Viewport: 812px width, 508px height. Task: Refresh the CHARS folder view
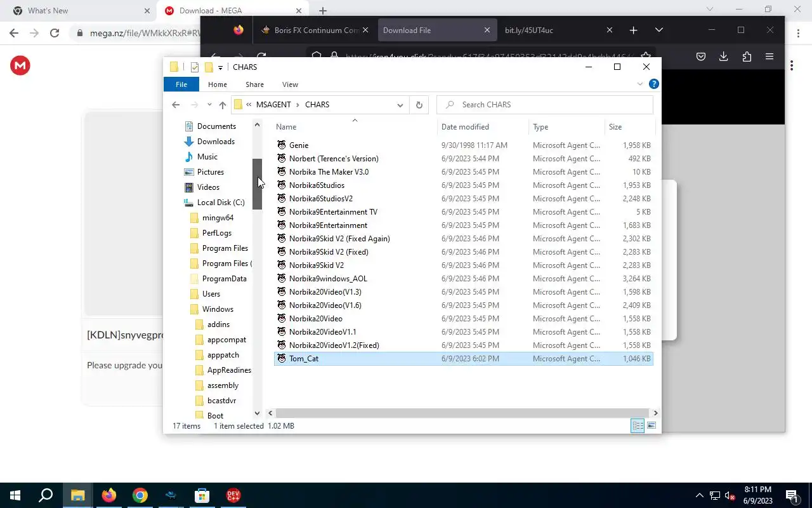coord(419,105)
